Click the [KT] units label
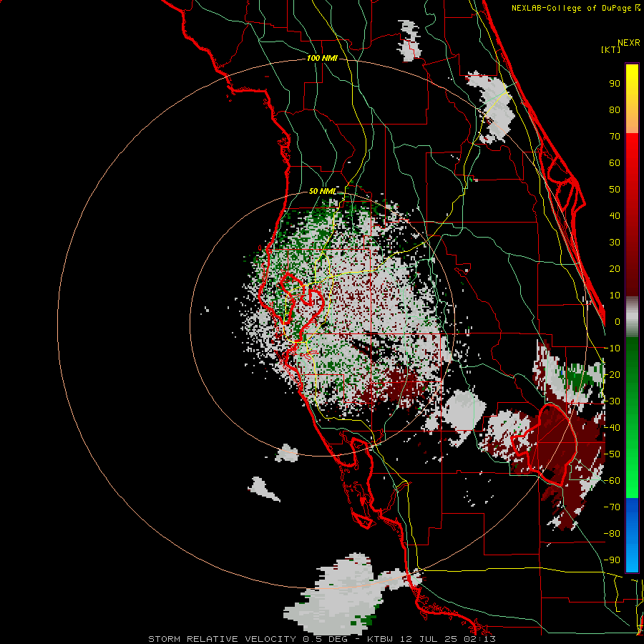The width and height of the screenshot is (644, 644). click(610, 49)
